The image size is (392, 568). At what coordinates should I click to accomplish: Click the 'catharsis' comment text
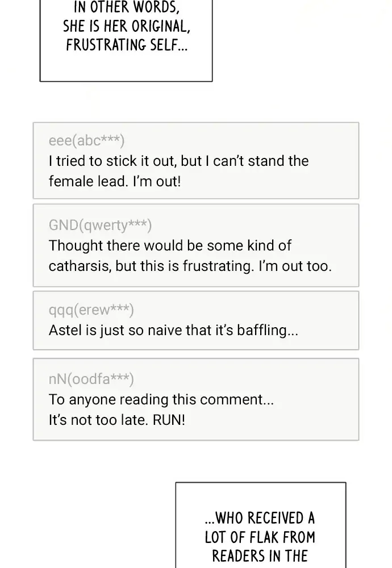pyautogui.click(x=190, y=266)
